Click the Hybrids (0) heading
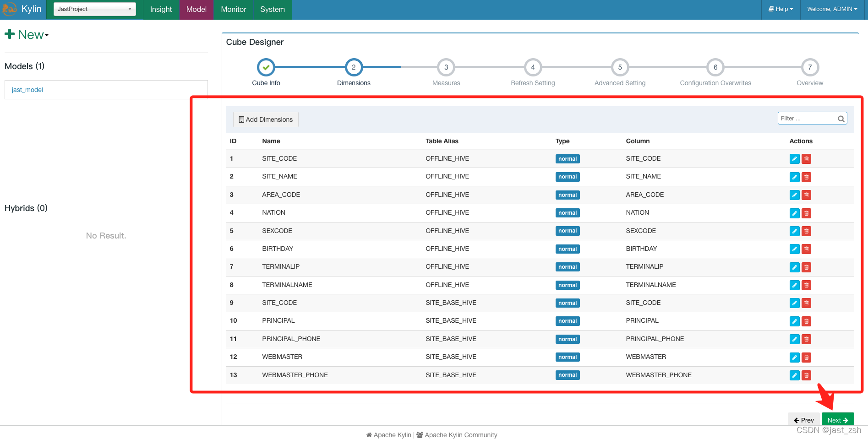This screenshot has width=868, height=439. [x=26, y=208]
